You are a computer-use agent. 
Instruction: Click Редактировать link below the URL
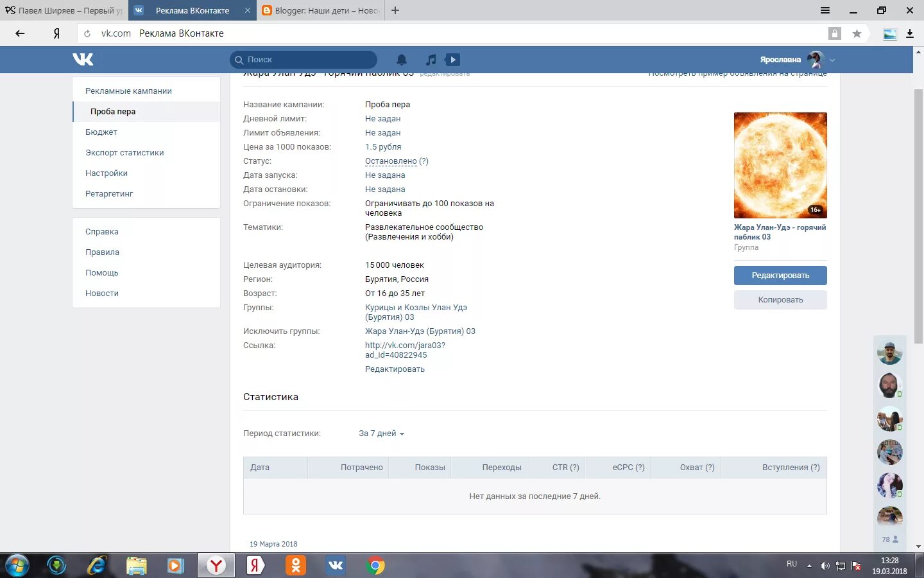tap(395, 369)
